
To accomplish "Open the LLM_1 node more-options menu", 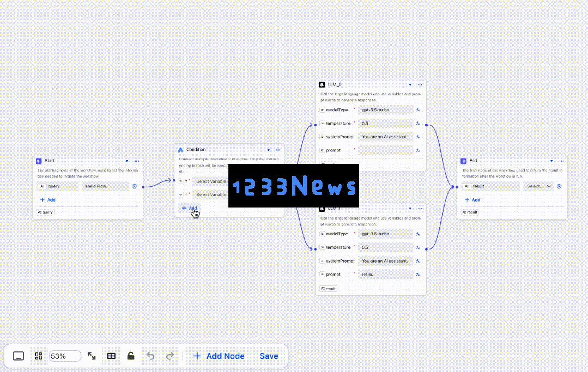I will tap(420, 209).
